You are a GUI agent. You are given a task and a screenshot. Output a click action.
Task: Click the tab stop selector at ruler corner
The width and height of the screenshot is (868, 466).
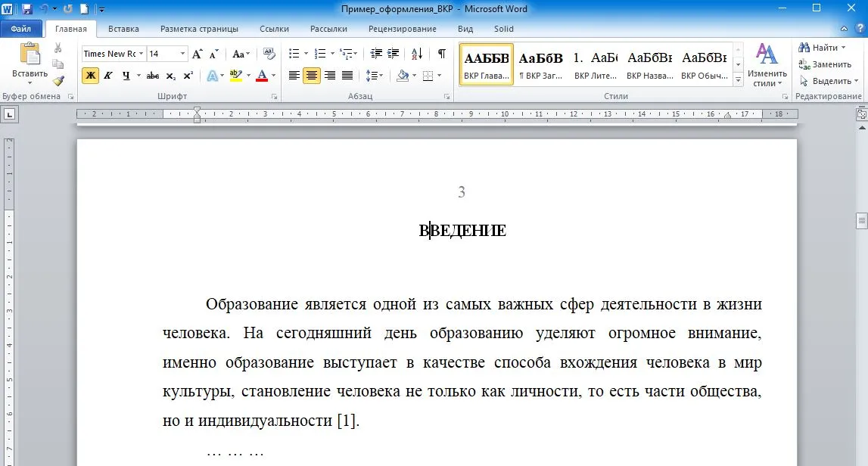9,114
